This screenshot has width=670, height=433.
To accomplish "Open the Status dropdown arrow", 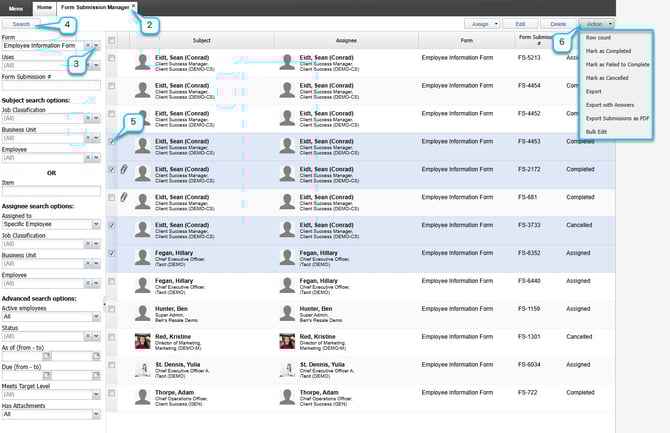I will click(x=96, y=336).
